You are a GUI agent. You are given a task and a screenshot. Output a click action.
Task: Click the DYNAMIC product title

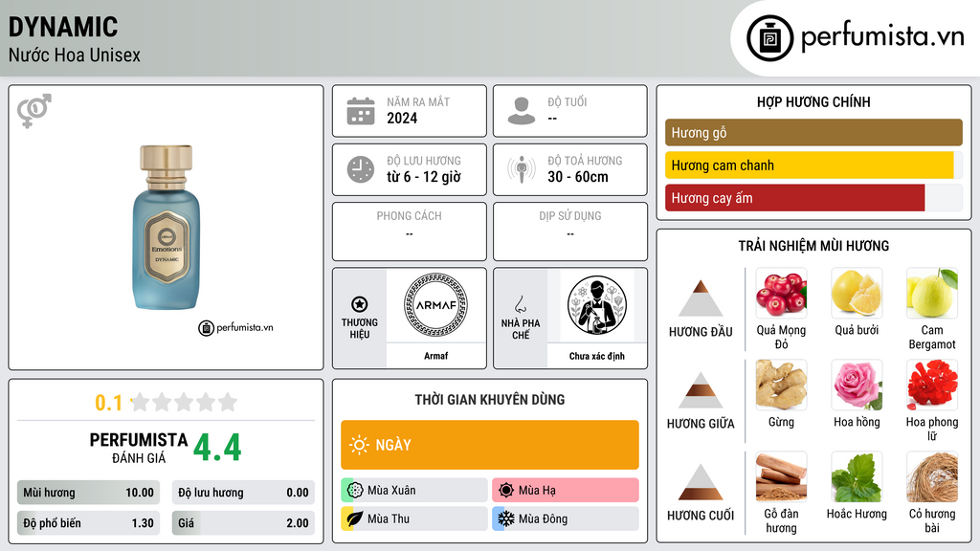pyautogui.click(x=63, y=27)
